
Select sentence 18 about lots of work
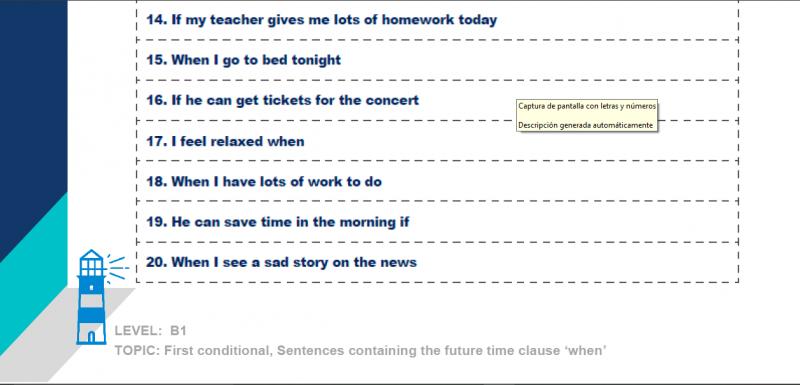click(264, 182)
